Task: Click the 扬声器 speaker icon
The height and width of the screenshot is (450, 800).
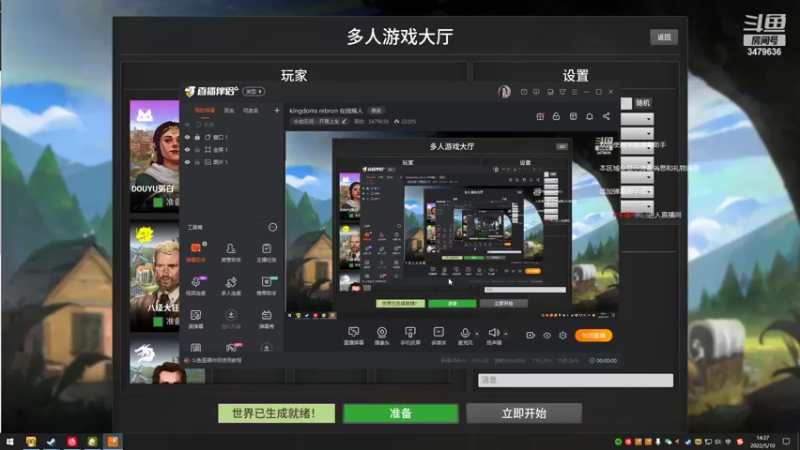Action: [493, 333]
